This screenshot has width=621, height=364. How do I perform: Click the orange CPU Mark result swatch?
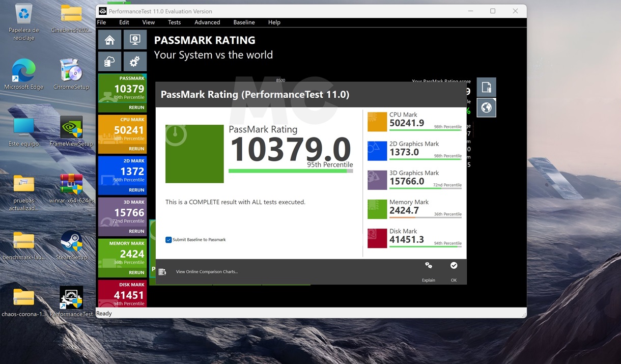click(377, 122)
